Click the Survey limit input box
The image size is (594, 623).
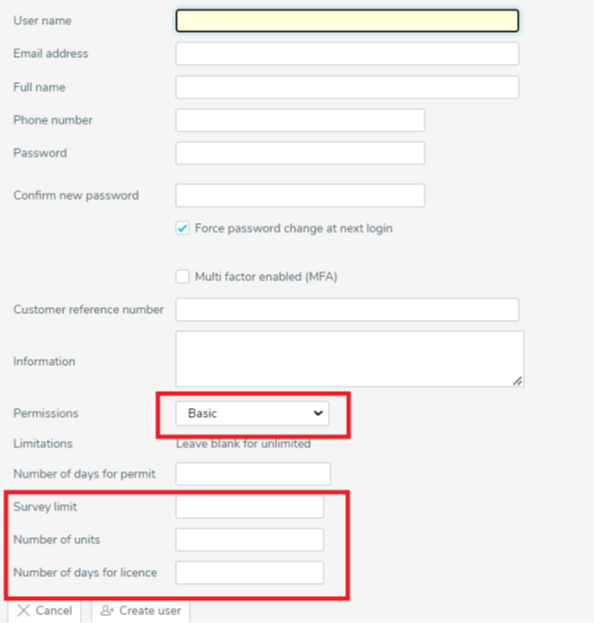250,507
